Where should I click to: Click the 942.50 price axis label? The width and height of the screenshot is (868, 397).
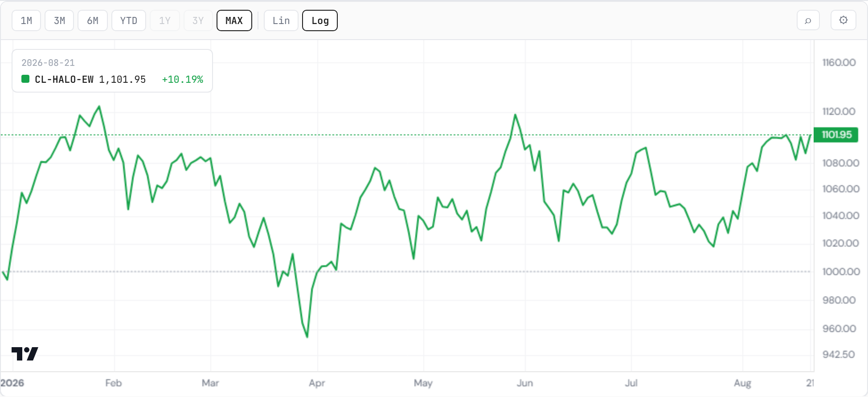839,355
